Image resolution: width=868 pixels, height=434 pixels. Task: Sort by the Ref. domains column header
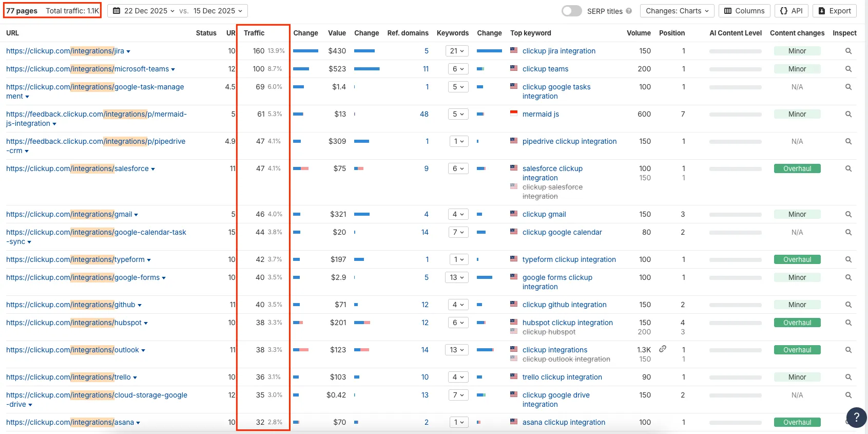408,33
